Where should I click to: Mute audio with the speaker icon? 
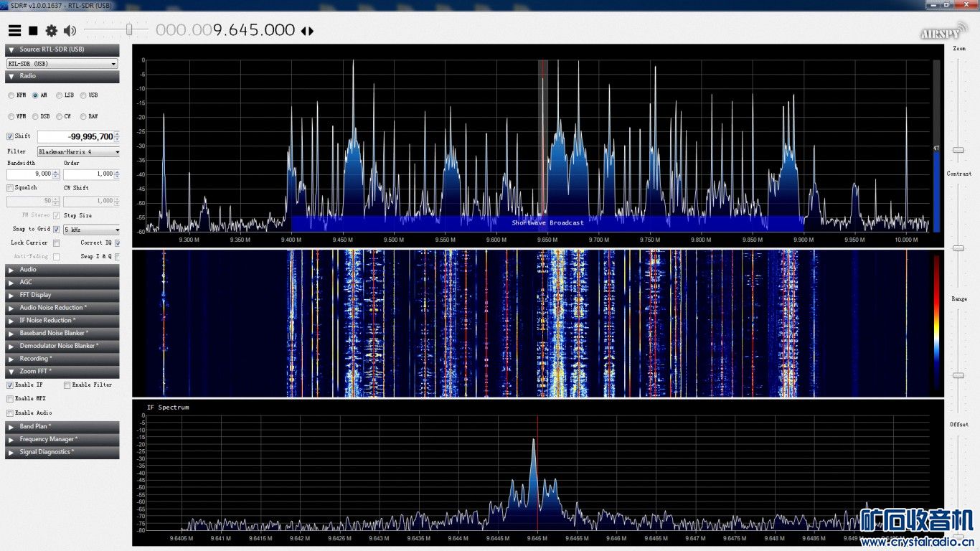click(x=70, y=31)
